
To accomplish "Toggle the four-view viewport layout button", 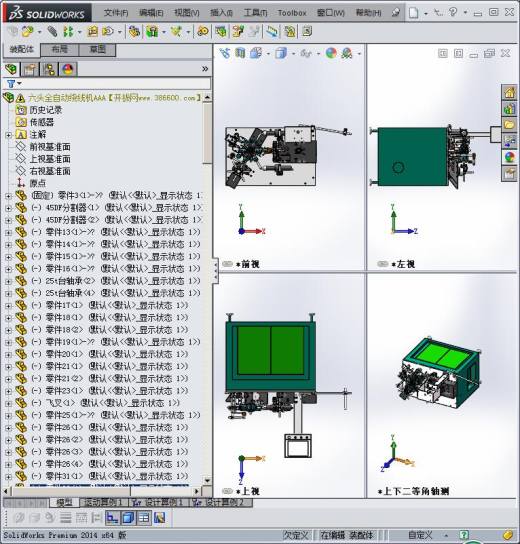I will [x=144, y=518].
